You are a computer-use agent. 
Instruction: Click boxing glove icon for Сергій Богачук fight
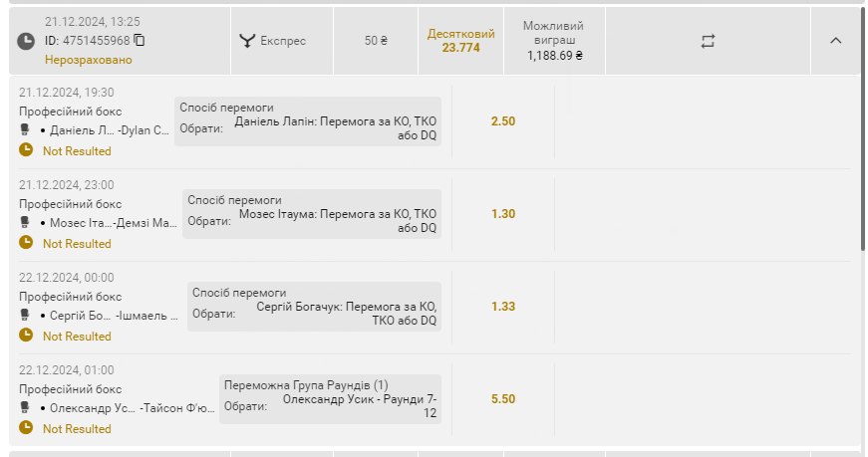(x=24, y=316)
